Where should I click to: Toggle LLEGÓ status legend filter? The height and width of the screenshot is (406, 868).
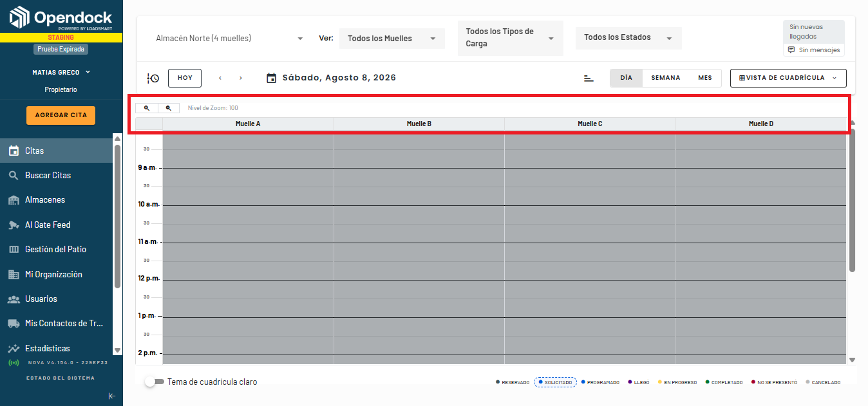click(638, 382)
